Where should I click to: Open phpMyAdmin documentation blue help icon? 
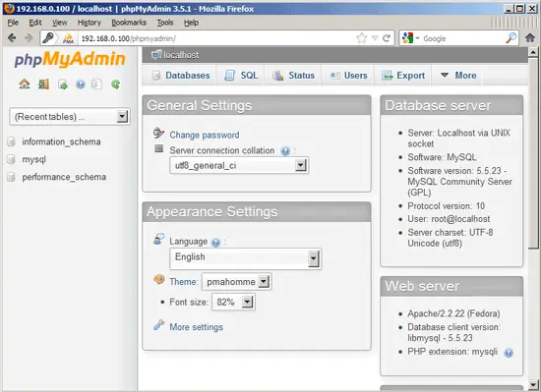click(x=81, y=84)
